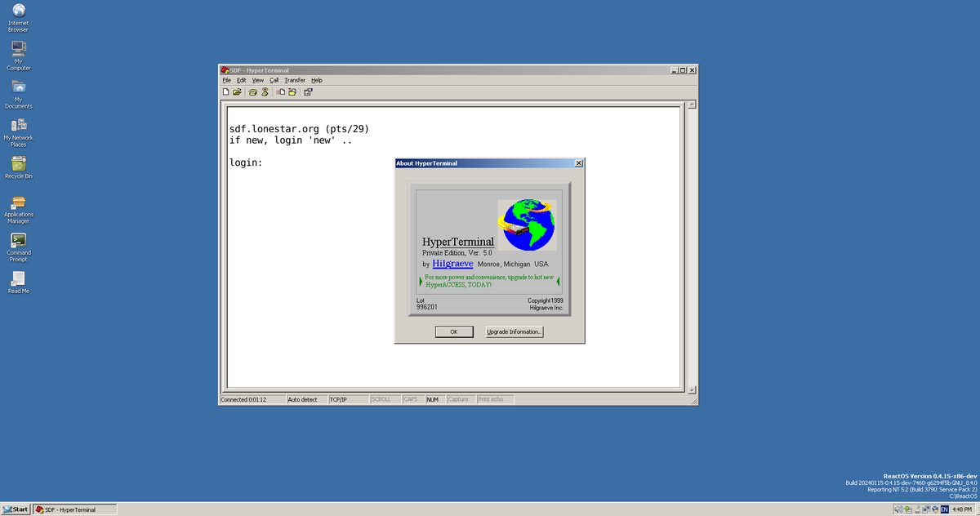Click the green network tray icon
The width and height of the screenshot is (980, 516).
click(x=908, y=509)
